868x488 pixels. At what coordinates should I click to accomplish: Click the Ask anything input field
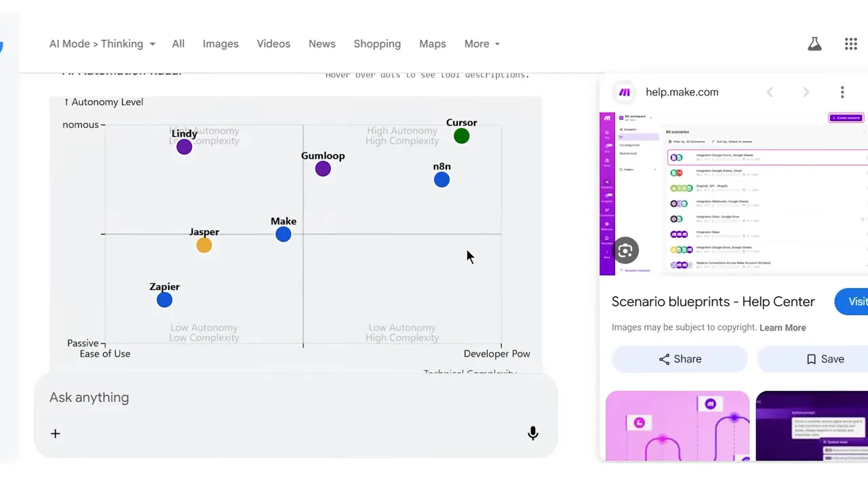click(x=296, y=398)
